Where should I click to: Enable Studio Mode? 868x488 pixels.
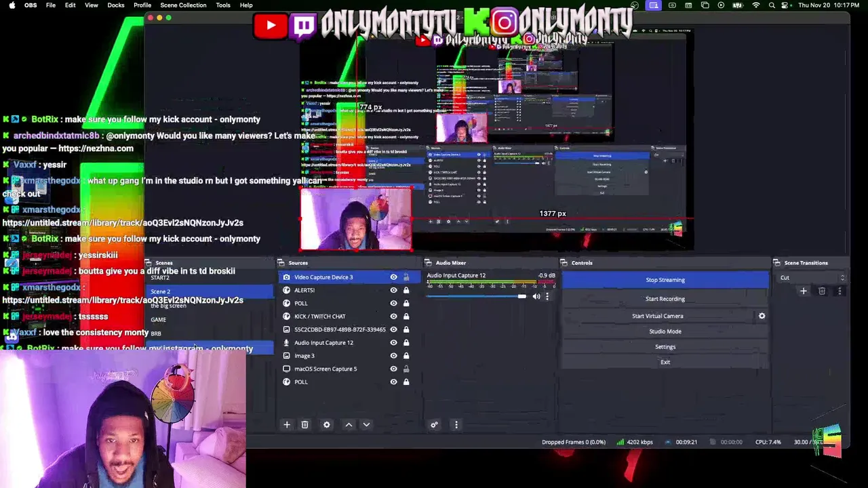click(x=665, y=331)
